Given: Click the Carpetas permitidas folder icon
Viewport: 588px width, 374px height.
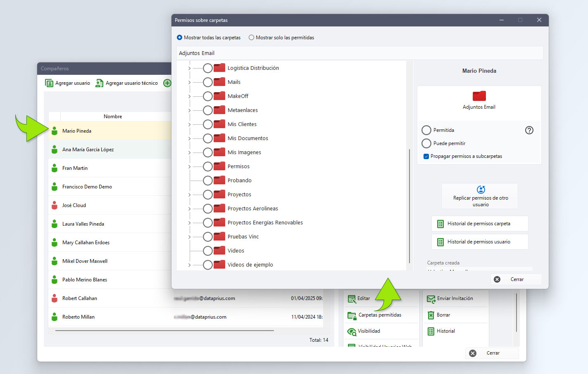Looking at the screenshot, I should click(352, 315).
